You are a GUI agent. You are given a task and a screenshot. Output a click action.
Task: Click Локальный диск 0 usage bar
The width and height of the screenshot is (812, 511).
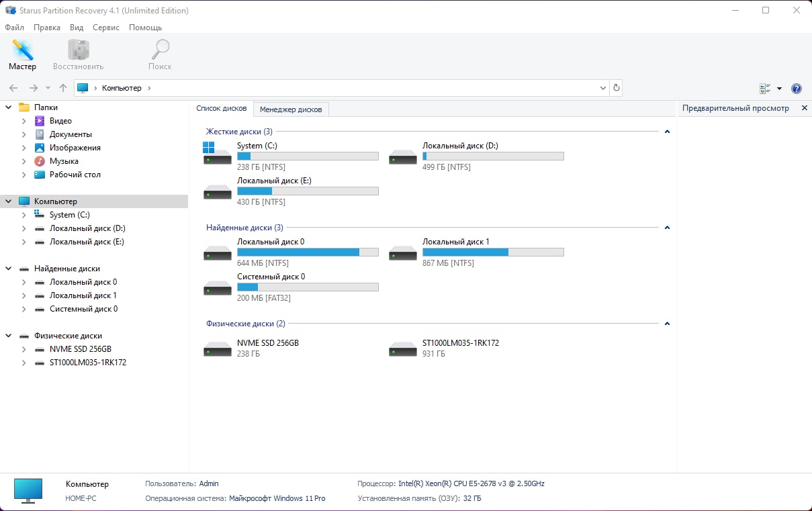[308, 252]
